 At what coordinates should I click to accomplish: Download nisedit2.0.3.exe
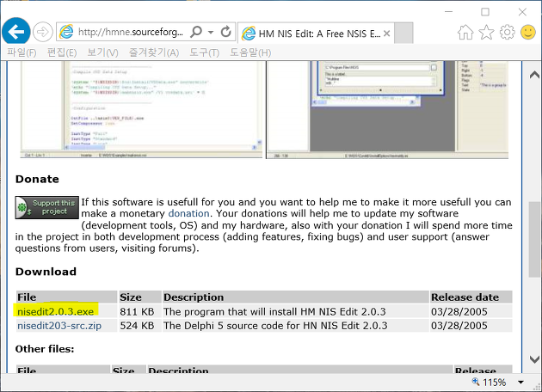click(x=56, y=311)
